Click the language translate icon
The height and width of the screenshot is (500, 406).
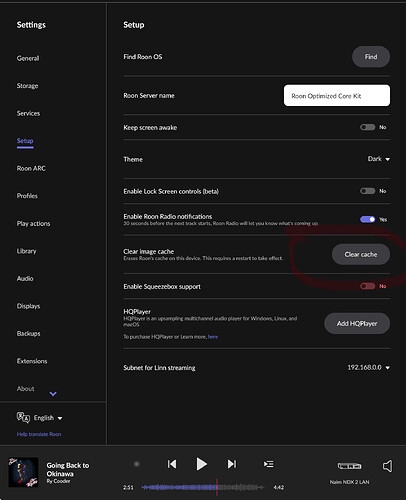[23, 417]
